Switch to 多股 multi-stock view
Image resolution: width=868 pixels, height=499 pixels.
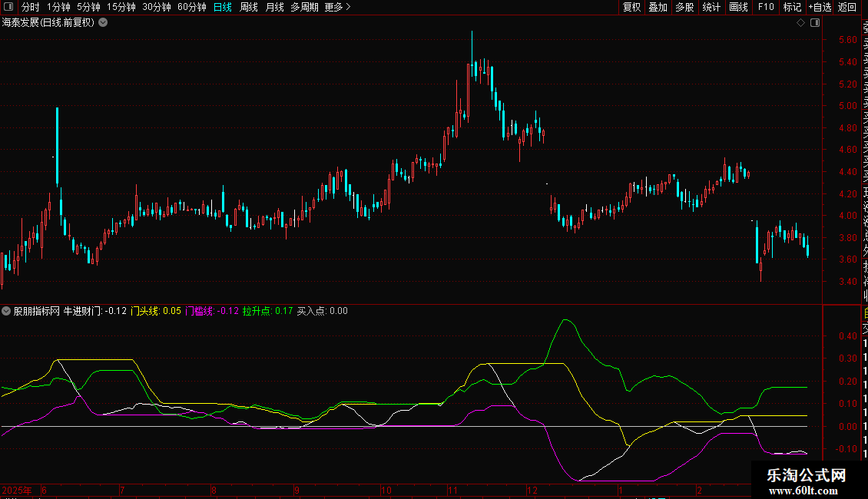(684, 7)
